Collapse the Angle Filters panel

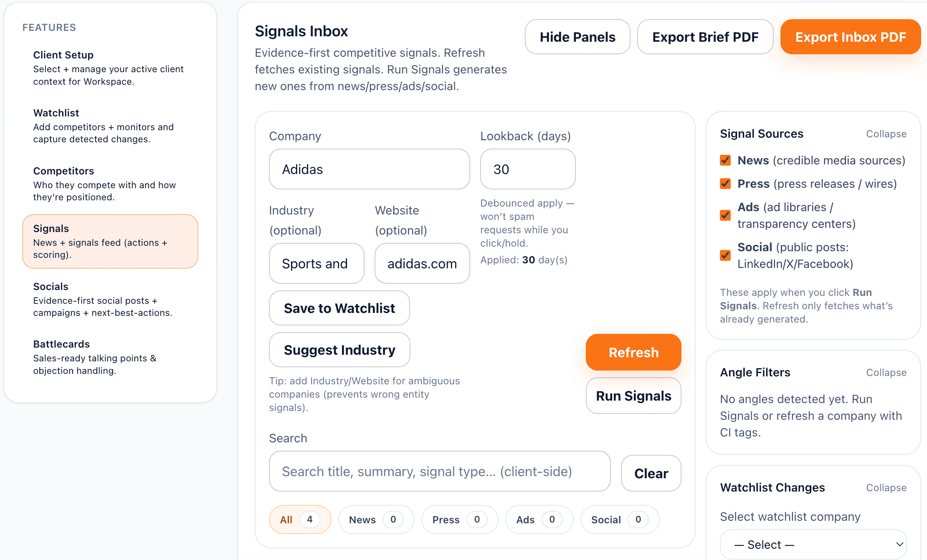(x=886, y=372)
